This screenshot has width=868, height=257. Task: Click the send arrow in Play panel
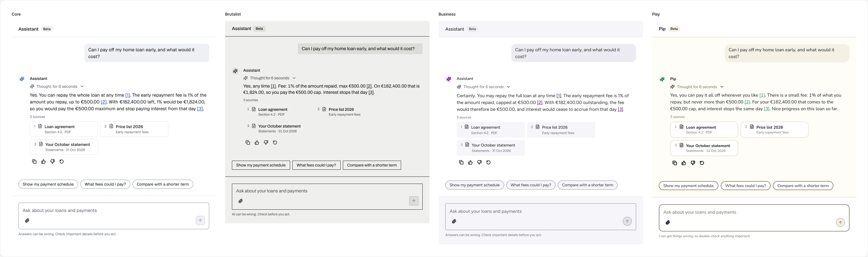[840, 222]
